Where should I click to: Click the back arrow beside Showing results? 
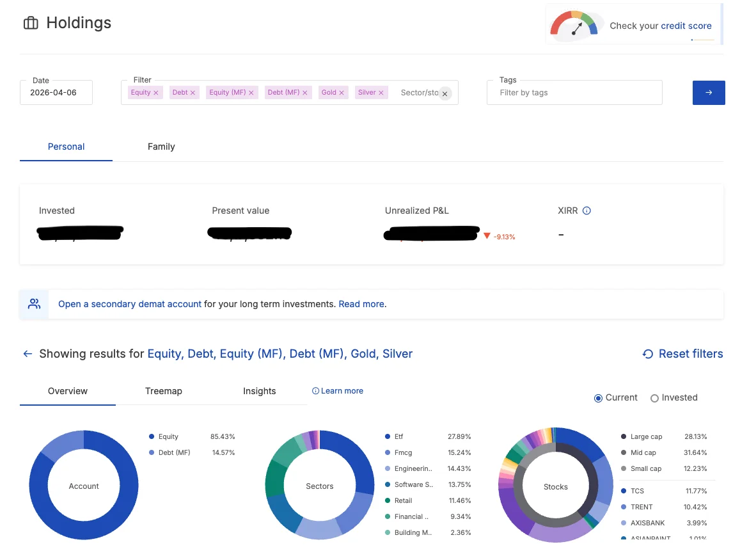pos(28,354)
